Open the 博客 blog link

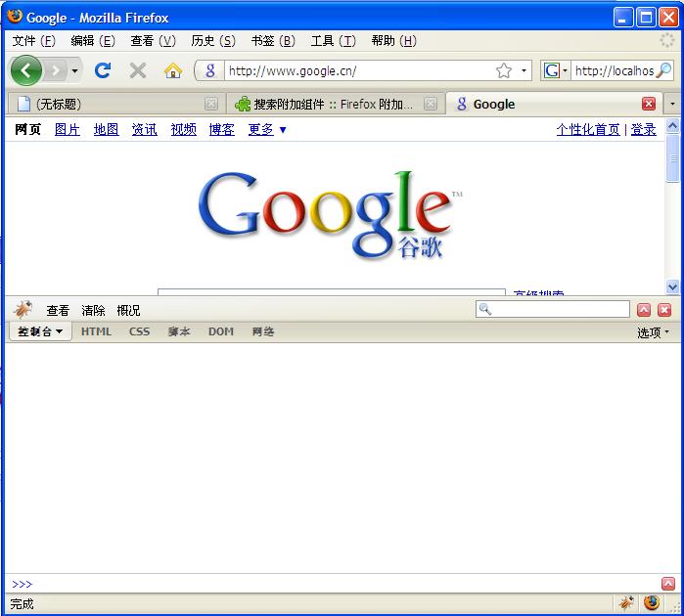pos(221,129)
